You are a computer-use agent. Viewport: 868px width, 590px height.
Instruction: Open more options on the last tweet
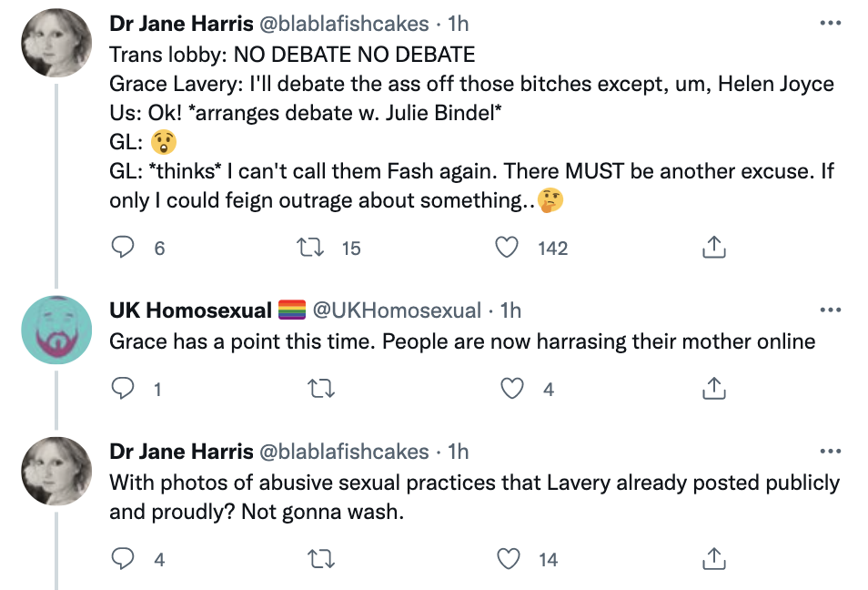click(830, 452)
